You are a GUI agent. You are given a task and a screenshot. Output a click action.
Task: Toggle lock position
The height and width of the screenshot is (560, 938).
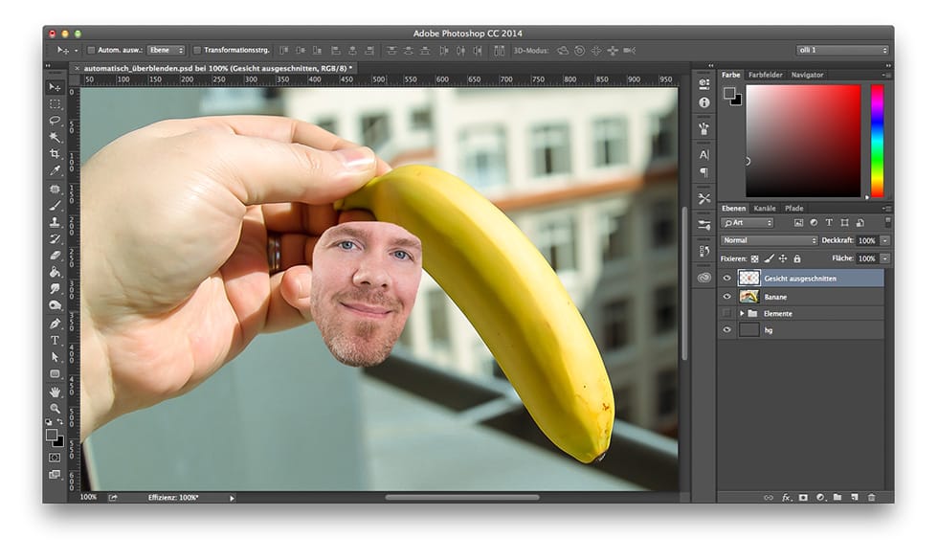click(x=783, y=259)
